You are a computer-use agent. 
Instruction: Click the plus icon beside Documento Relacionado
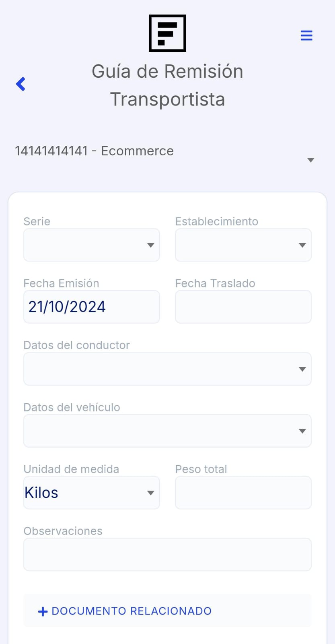43,611
